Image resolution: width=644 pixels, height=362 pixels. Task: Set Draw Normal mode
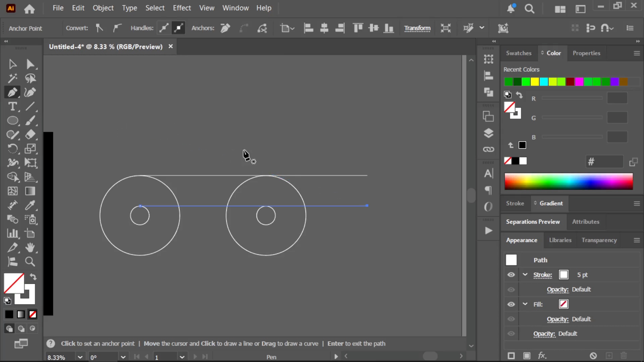pos(9,329)
